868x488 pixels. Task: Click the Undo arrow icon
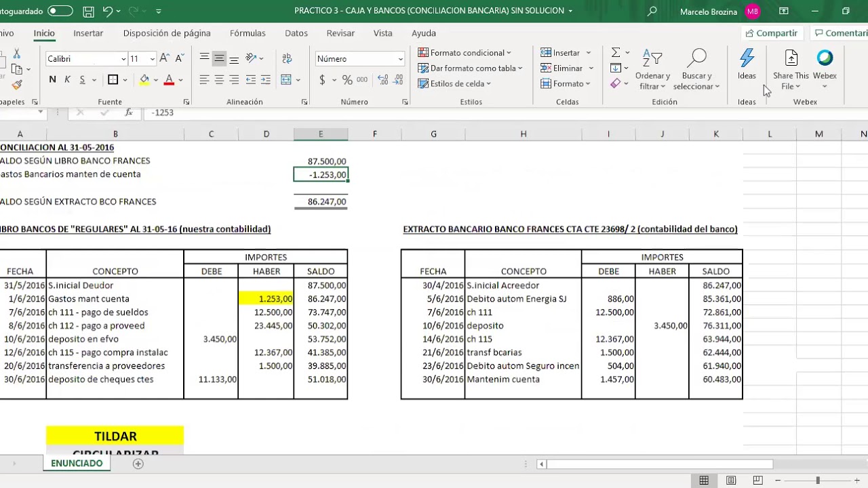[x=108, y=11]
